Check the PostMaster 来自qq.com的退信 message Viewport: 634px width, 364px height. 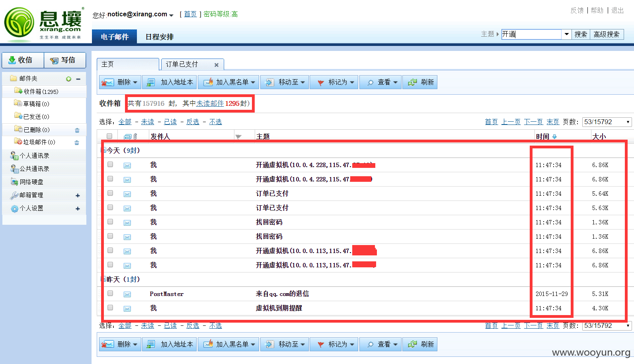point(110,293)
